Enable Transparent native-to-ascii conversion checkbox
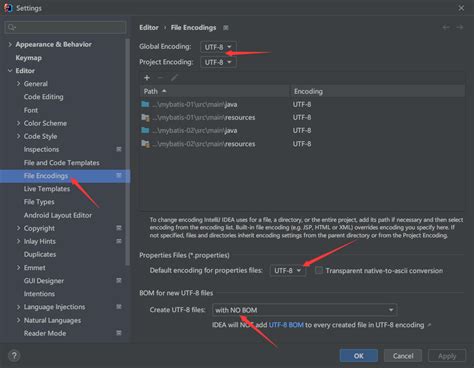The image size is (474, 368). (319, 270)
